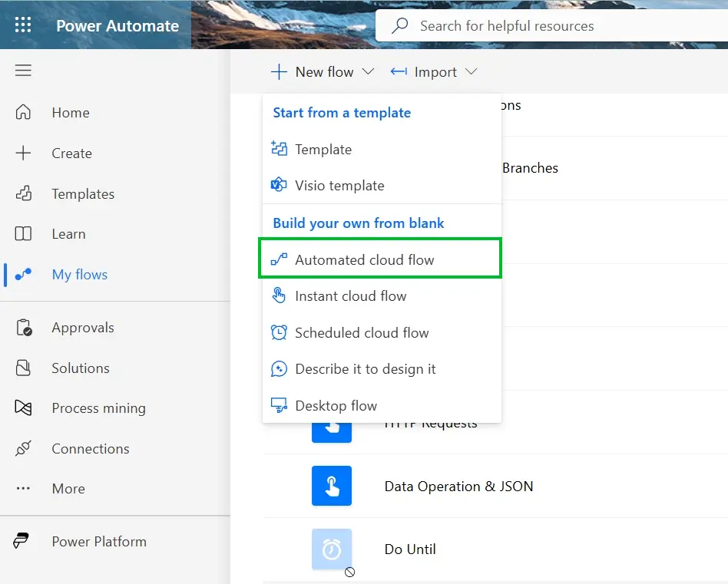
Task: Click the Solutions icon in sidebar
Action: click(23, 368)
